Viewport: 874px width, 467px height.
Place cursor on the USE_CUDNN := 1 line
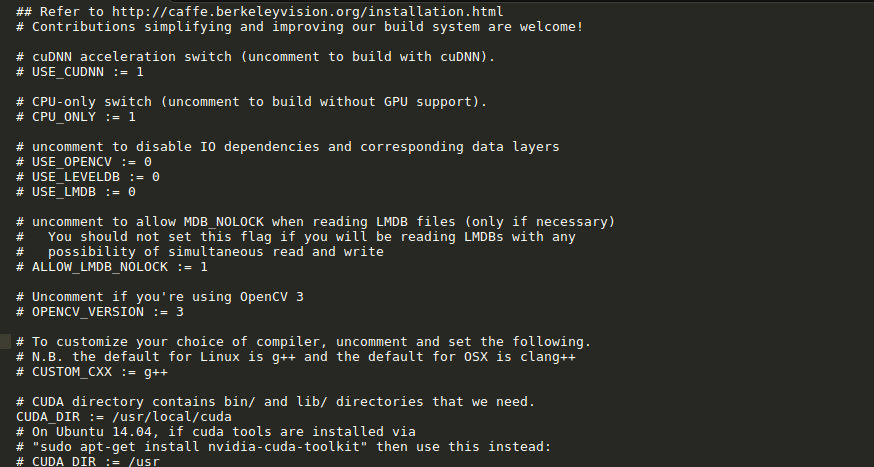80,72
